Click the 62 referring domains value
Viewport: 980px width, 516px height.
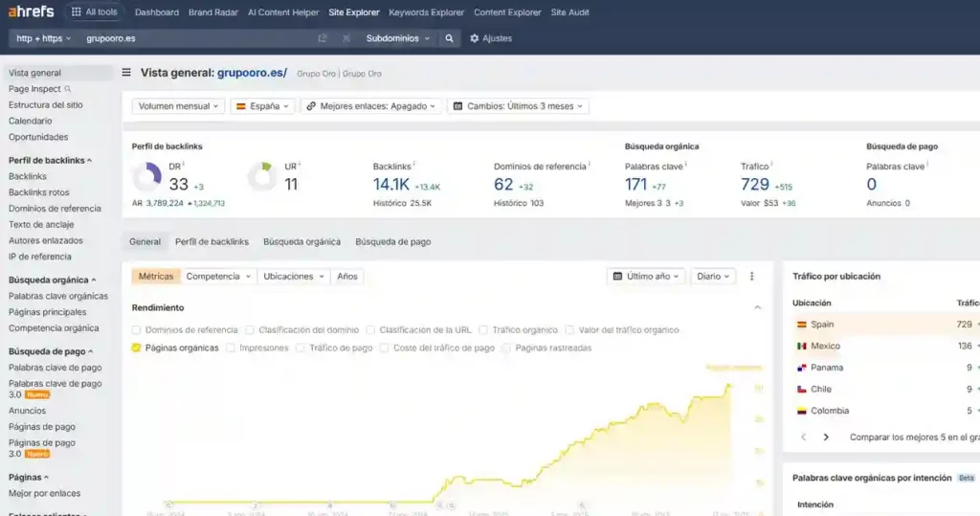tap(503, 185)
